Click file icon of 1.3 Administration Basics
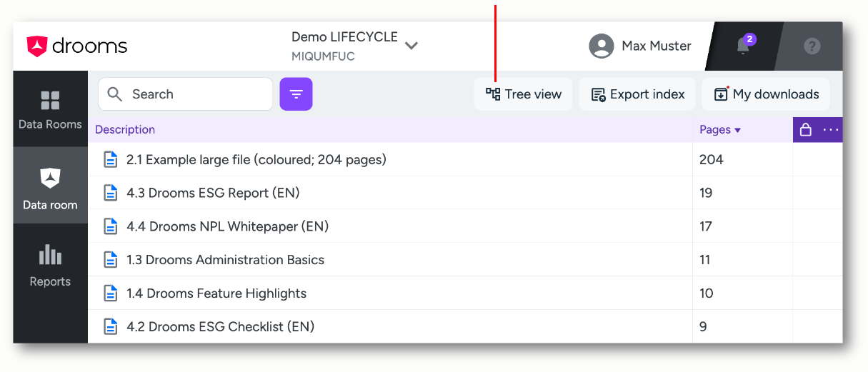The height and width of the screenshot is (372, 868). pos(111,260)
